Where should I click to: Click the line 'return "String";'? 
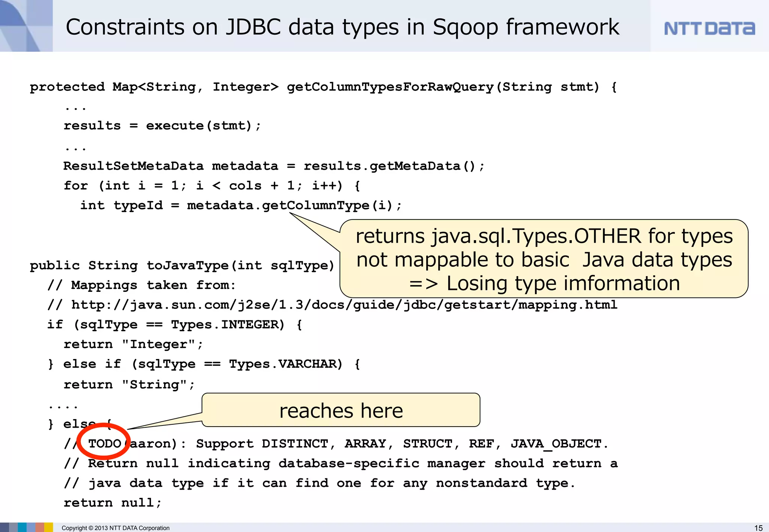tap(129, 385)
